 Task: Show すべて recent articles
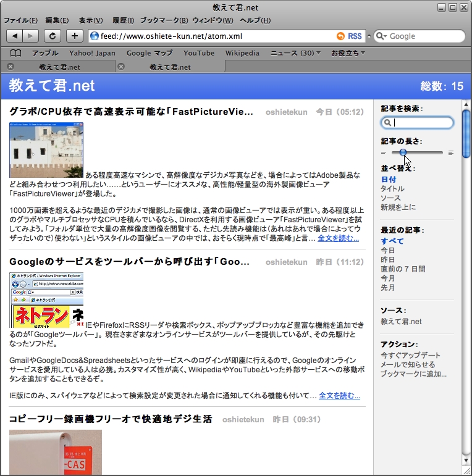click(392, 241)
